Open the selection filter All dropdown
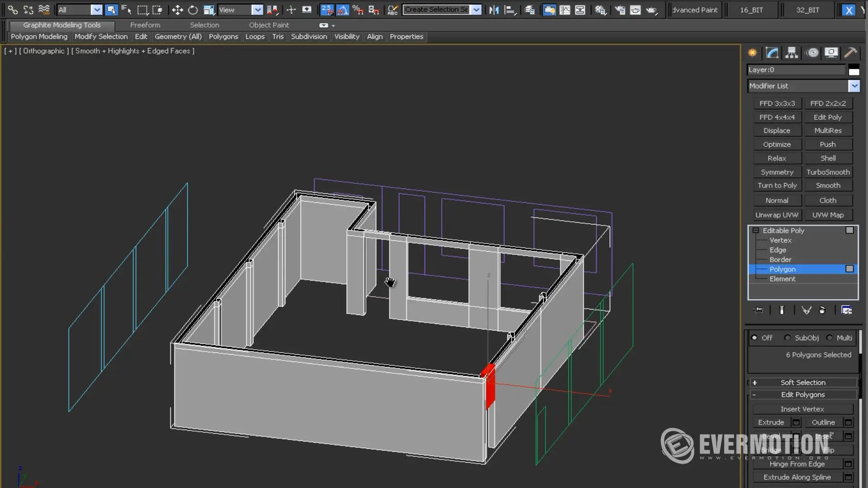868x488 pixels. point(96,9)
